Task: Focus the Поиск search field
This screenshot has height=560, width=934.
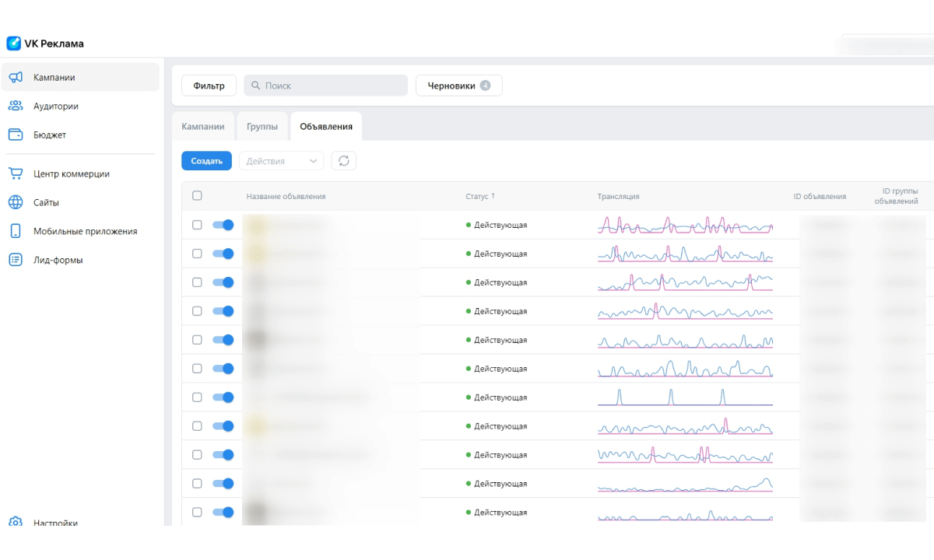Action: click(325, 86)
